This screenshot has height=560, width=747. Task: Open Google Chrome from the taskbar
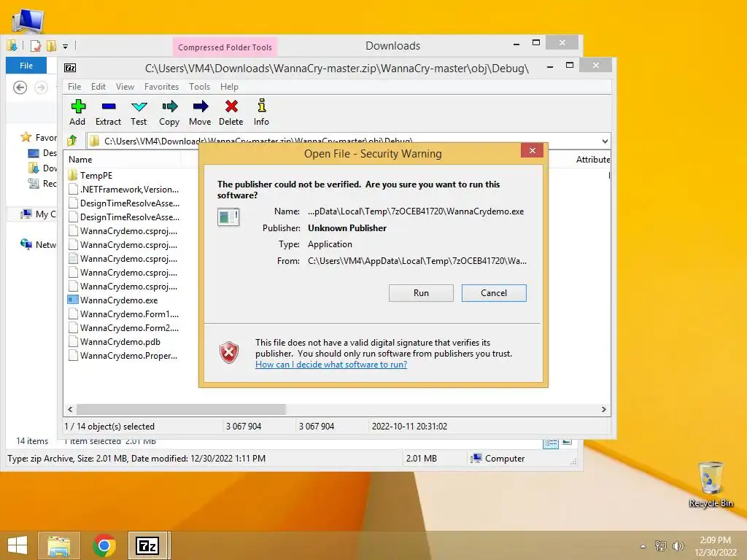pyautogui.click(x=104, y=545)
